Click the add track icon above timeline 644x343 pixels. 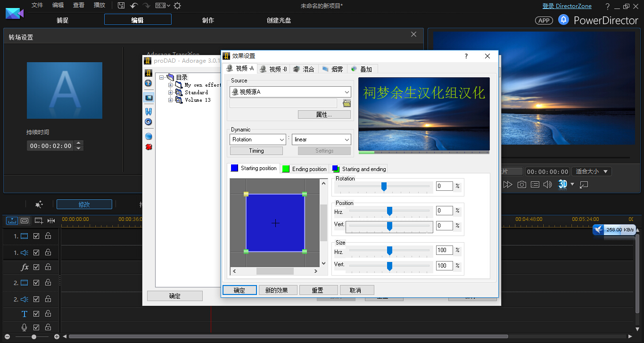[x=39, y=220]
